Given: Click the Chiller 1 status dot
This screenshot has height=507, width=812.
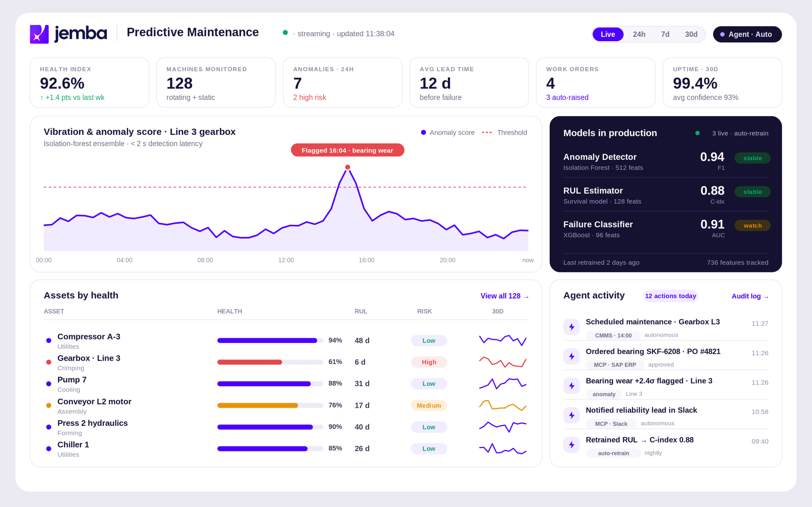Looking at the screenshot, I should pos(49,449).
